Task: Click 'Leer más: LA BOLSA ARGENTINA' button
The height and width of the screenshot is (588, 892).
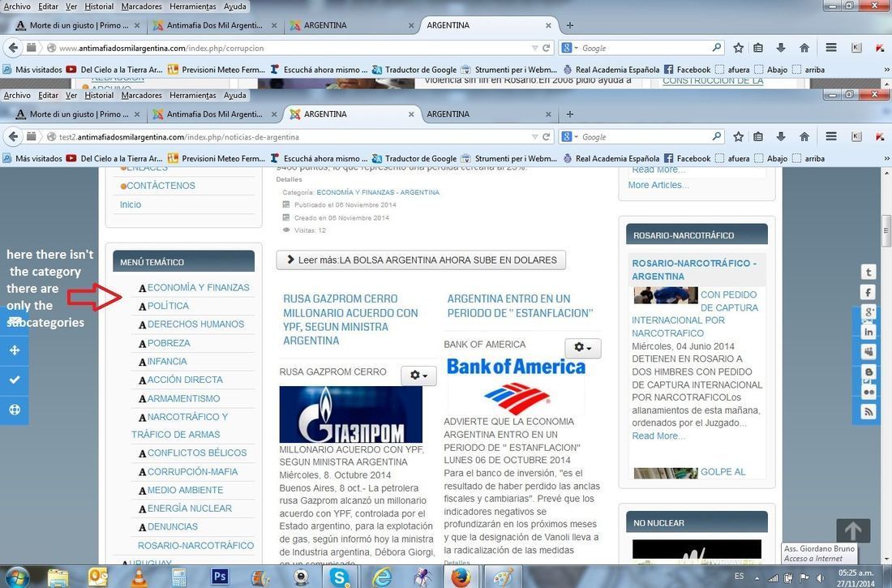Action: coord(421,260)
